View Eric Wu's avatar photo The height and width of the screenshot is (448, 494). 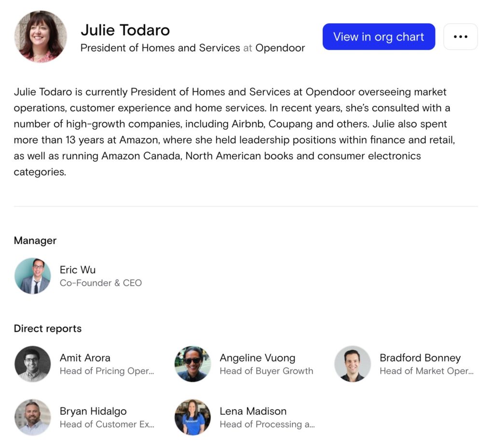click(32, 276)
